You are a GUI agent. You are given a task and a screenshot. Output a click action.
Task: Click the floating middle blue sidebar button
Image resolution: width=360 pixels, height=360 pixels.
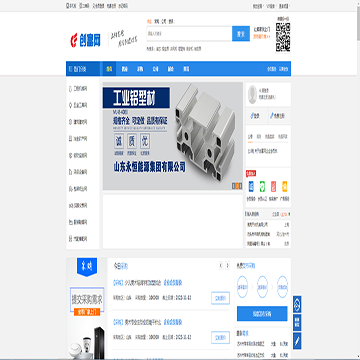(x=297, y=323)
